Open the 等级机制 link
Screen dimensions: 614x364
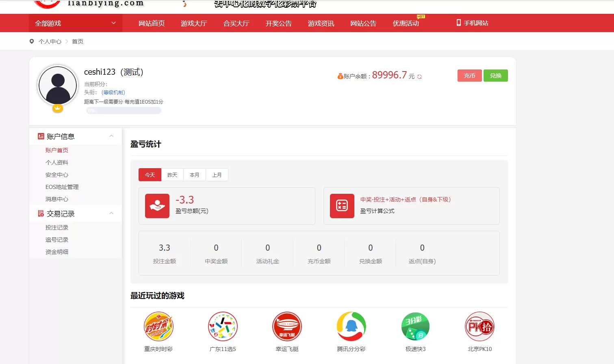point(113,92)
